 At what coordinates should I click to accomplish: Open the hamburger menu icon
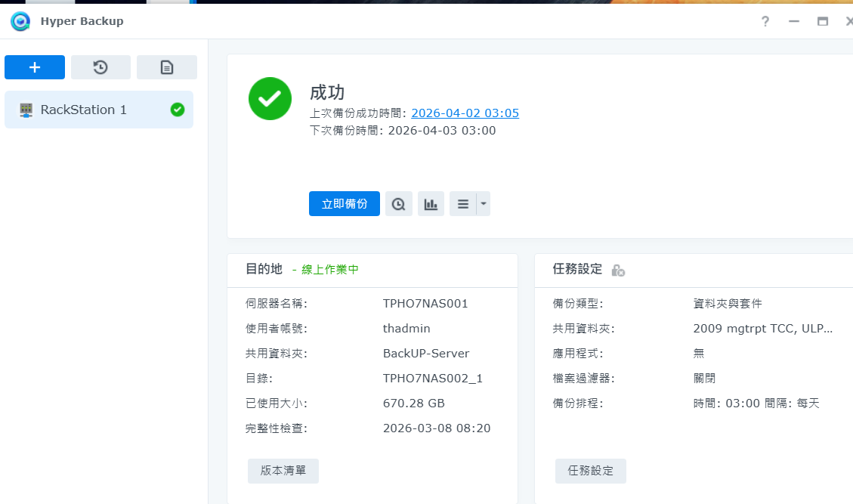462,204
